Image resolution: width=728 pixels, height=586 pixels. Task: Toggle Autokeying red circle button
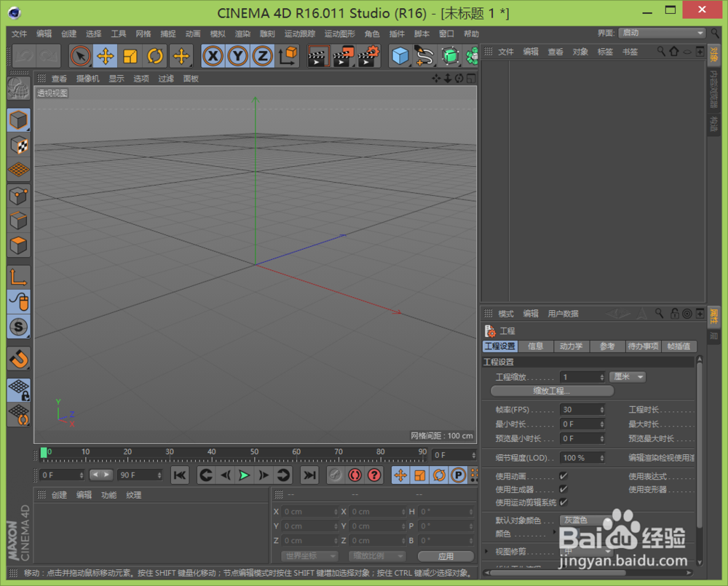pyautogui.click(x=355, y=475)
